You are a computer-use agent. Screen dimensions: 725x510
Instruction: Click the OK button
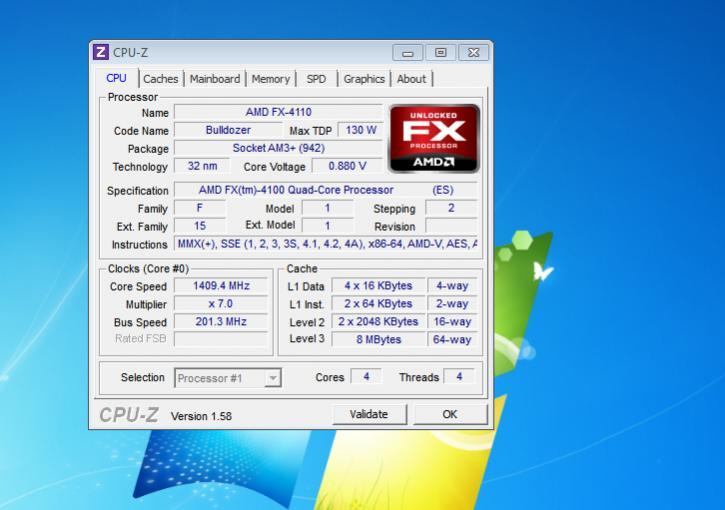450,414
